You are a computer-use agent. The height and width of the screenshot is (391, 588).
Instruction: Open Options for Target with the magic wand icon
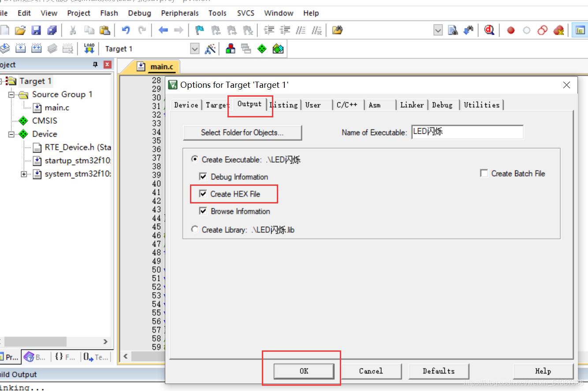(210, 49)
